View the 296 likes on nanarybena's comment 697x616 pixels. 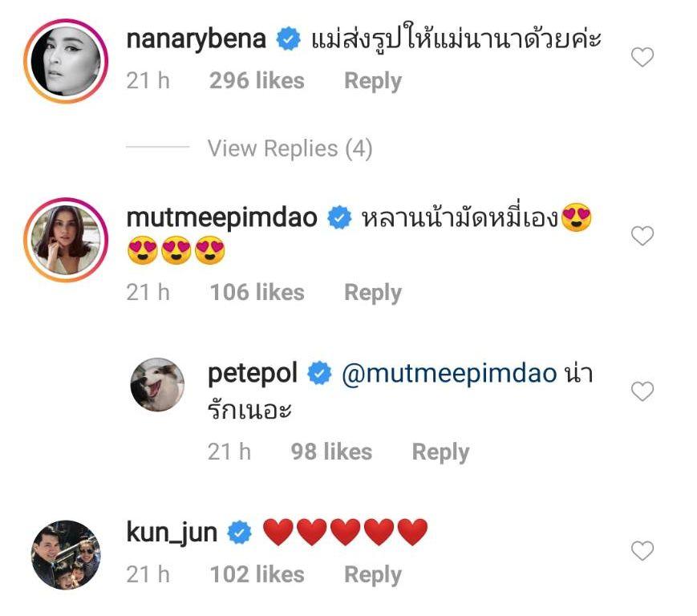(257, 81)
